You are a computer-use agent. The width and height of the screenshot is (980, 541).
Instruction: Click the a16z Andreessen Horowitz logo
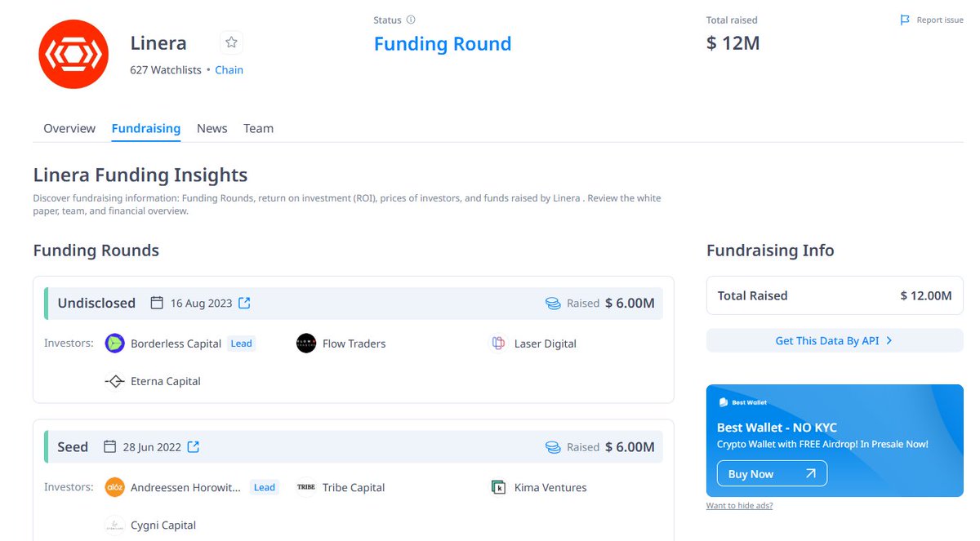click(x=115, y=487)
